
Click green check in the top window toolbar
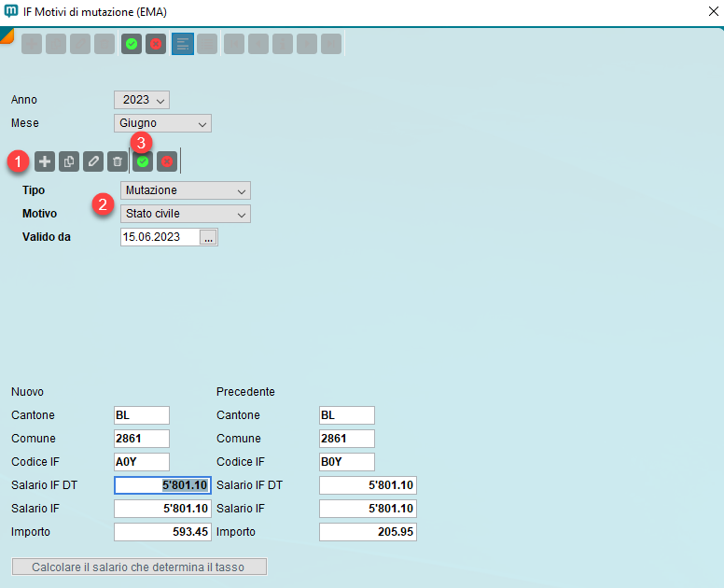tap(132, 44)
